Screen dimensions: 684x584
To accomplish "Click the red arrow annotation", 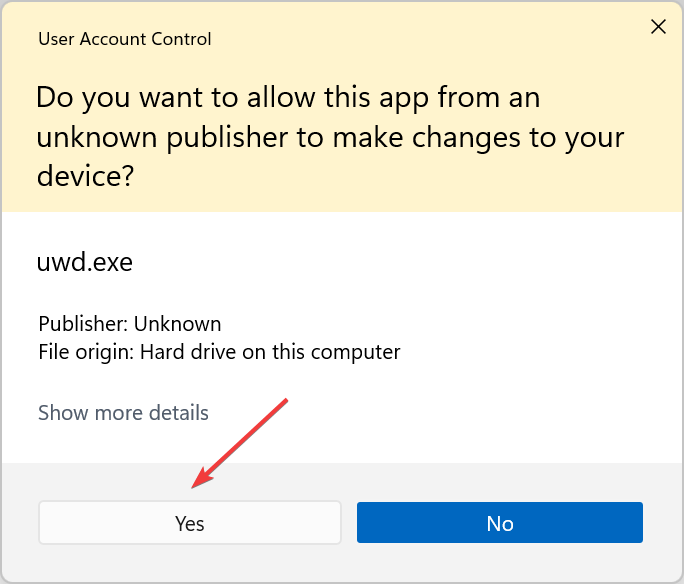I will pos(239,444).
